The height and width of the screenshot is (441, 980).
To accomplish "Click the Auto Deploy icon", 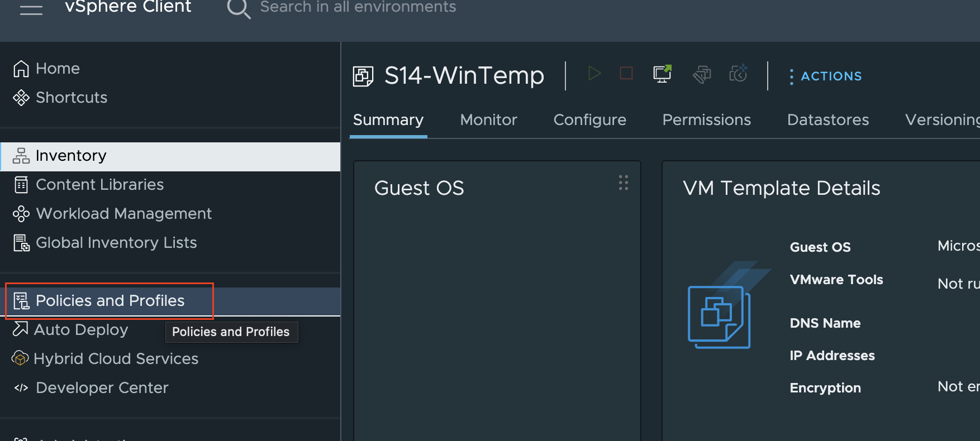I will [x=20, y=329].
